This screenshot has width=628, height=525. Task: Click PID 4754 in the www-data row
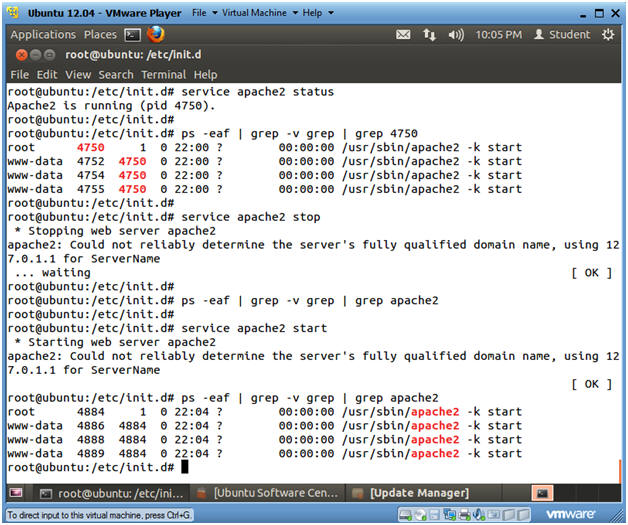[91, 175]
